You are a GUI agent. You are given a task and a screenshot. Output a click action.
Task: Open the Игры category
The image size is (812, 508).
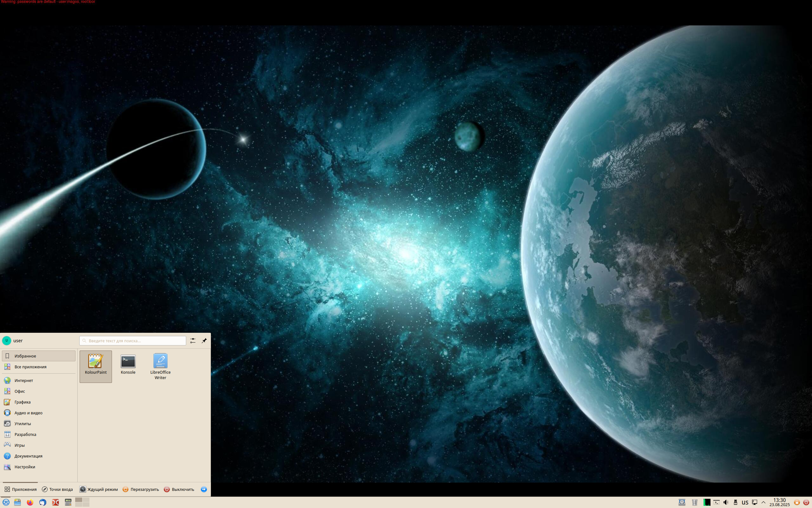coord(39,445)
